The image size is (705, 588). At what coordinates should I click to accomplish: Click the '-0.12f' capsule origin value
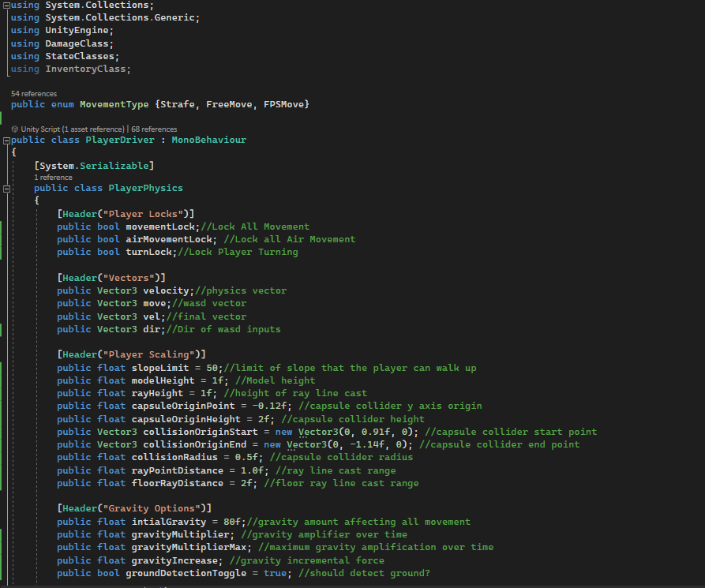(x=269, y=406)
